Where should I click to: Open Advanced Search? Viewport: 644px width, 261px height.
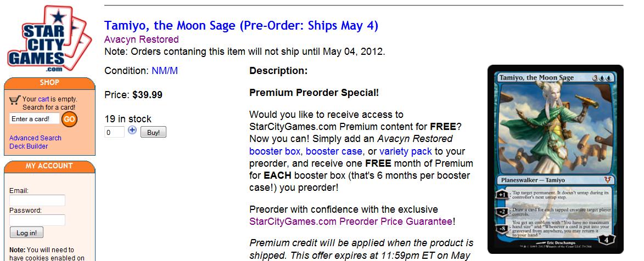click(35, 138)
